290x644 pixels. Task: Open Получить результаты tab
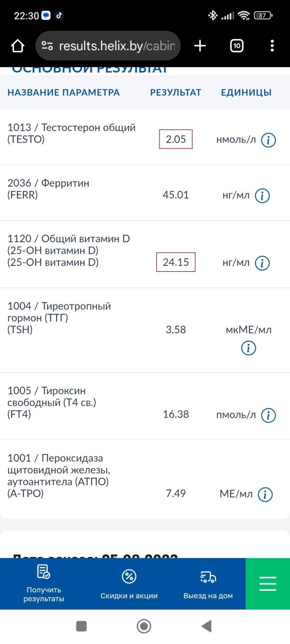(43, 584)
